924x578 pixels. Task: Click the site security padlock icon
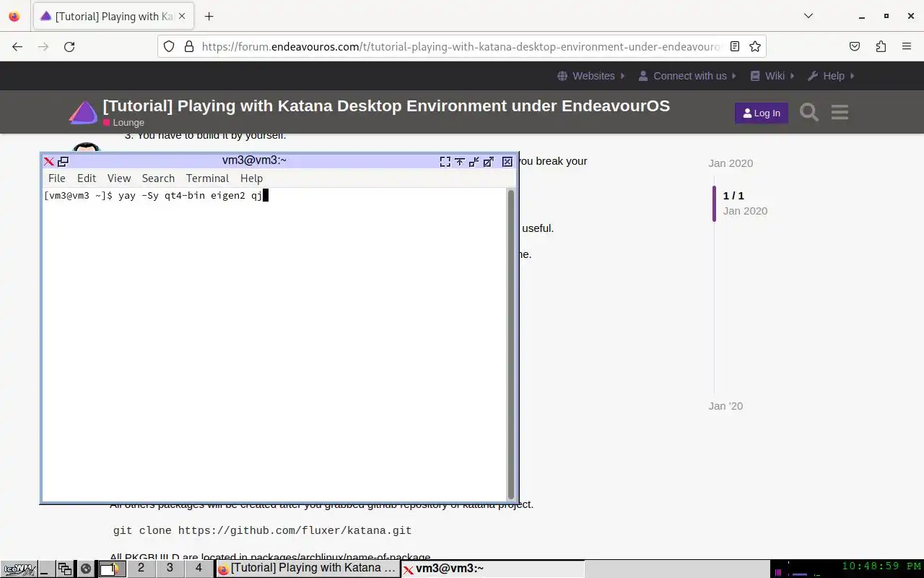pos(189,46)
